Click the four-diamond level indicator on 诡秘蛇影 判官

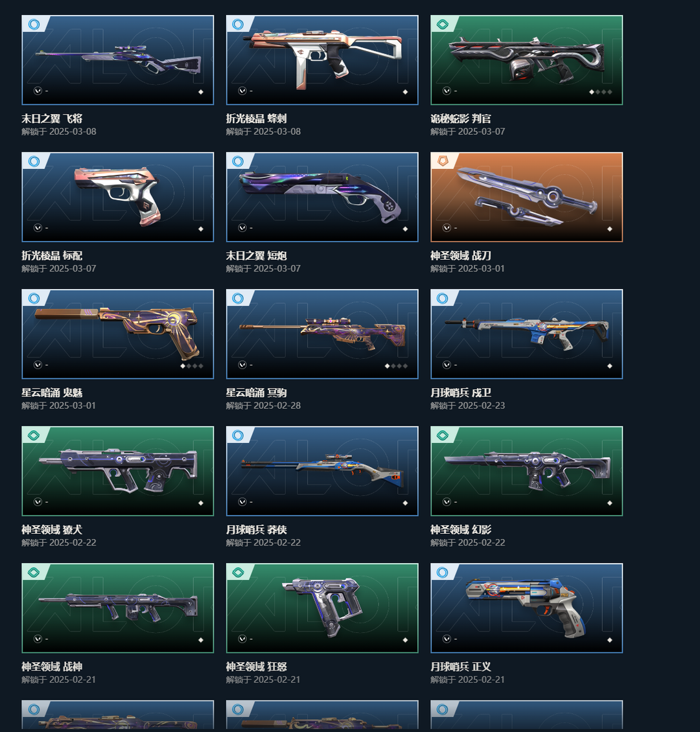601,92
